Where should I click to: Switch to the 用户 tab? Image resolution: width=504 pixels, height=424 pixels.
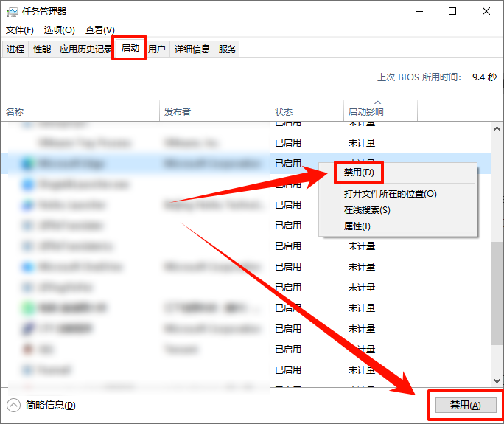pos(157,49)
